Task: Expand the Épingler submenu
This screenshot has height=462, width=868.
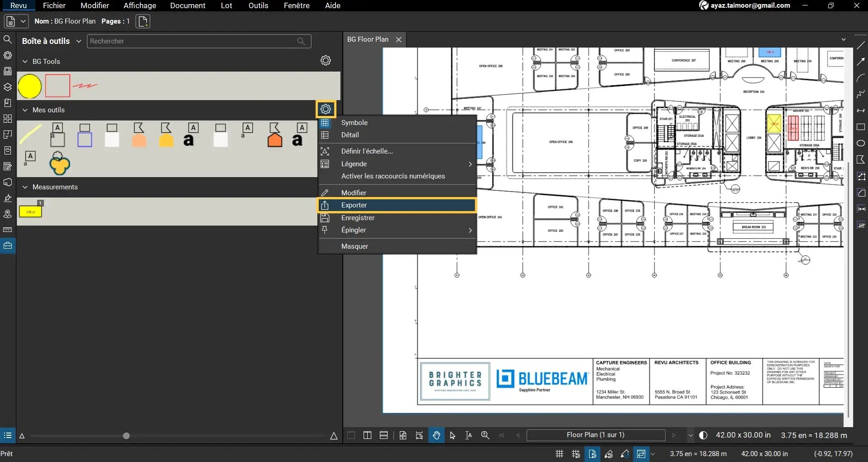Action: [x=470, y=230]
